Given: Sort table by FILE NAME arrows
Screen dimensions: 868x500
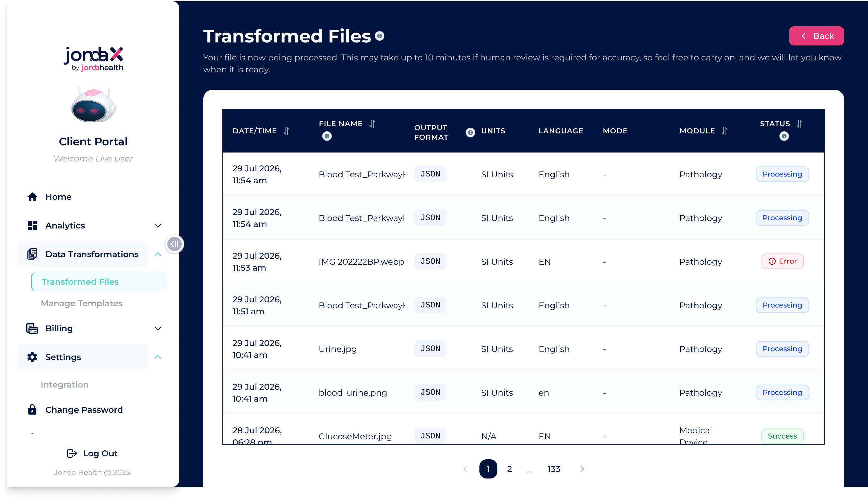Looking at the screenshot, I should point(372,124).
